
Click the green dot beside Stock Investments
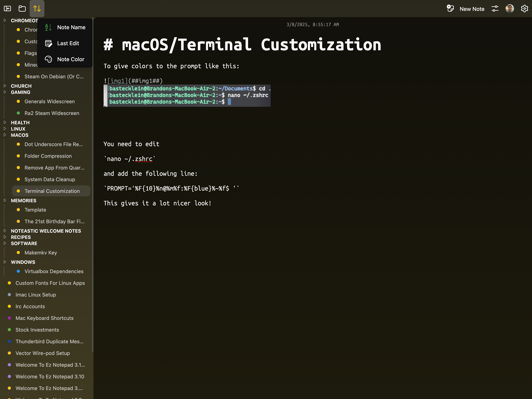9,330
